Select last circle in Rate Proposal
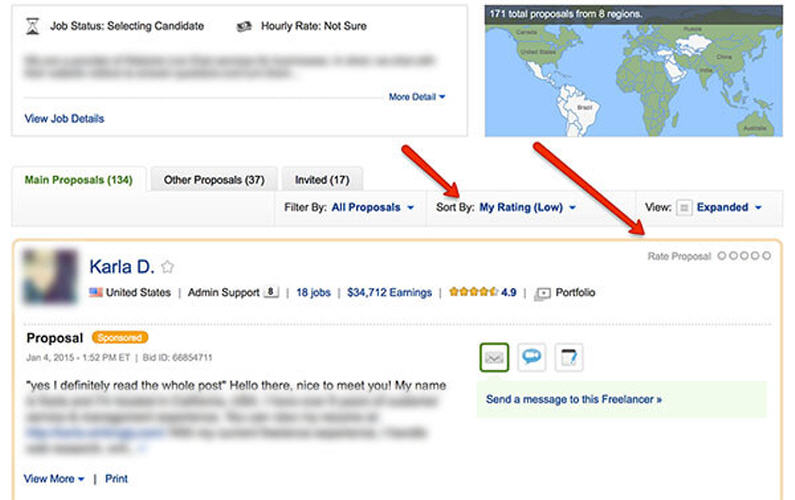 (767, 257)
